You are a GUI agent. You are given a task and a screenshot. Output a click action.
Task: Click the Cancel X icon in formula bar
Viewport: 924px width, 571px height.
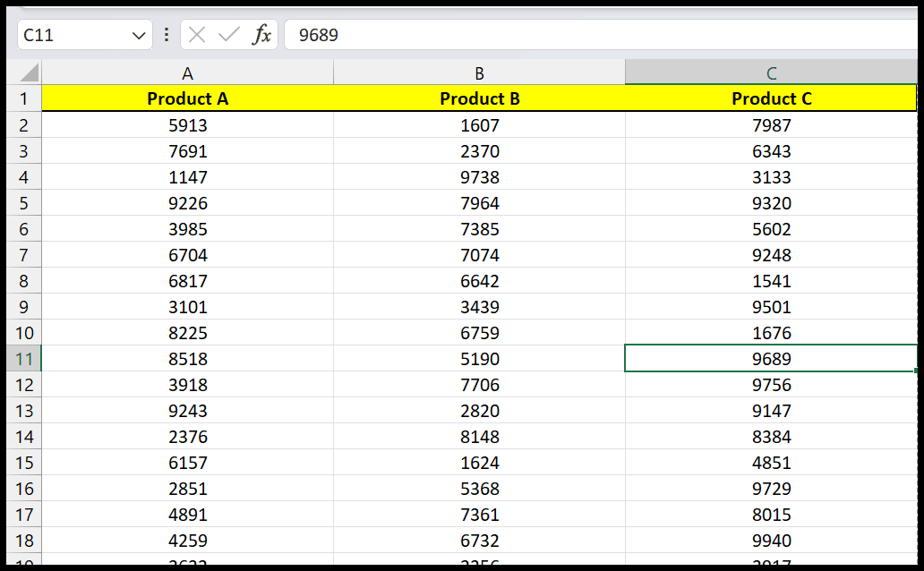tap(198, 35)
